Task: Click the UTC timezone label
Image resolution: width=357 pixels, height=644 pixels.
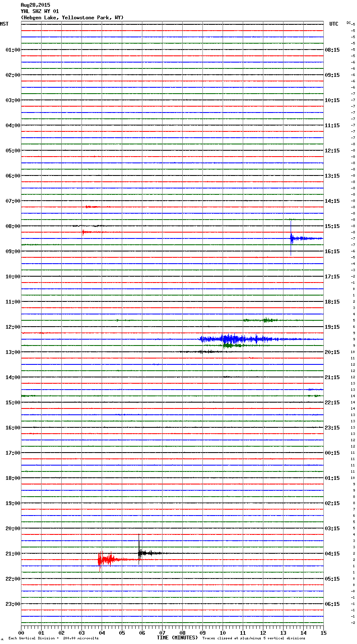Action: 333,24
